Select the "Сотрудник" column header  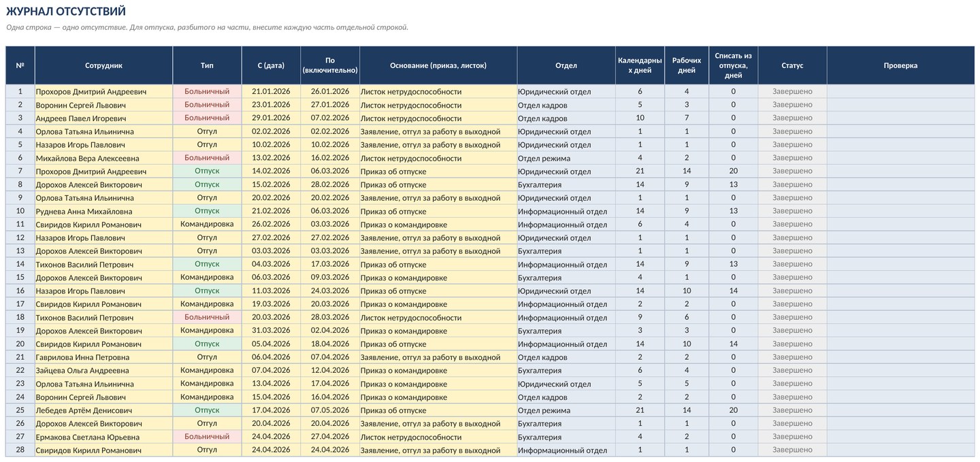point(103,65)
